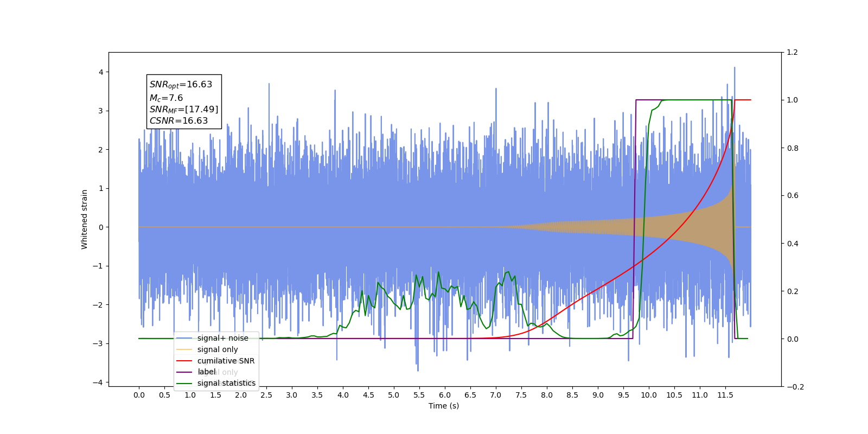This screenshot has width=868, height=434.
Task: Click the 8.0 tick on the Time axis
Action: click(x=547, y=395)
